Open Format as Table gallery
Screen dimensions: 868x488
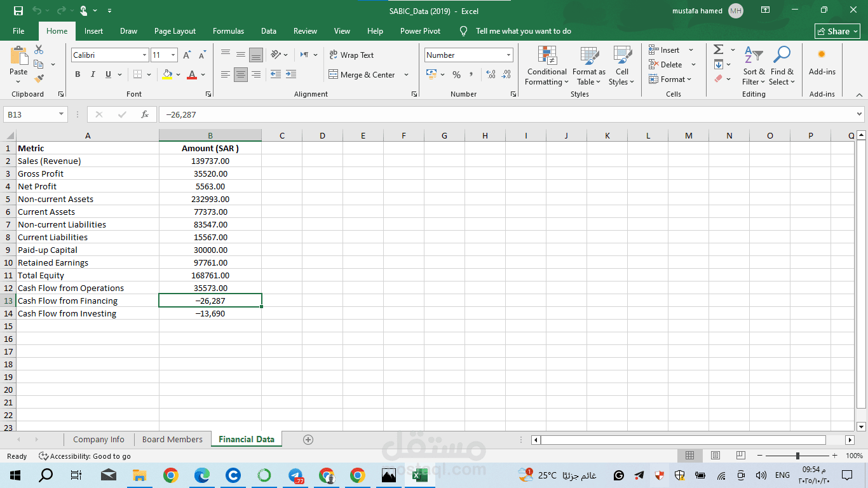589,65
